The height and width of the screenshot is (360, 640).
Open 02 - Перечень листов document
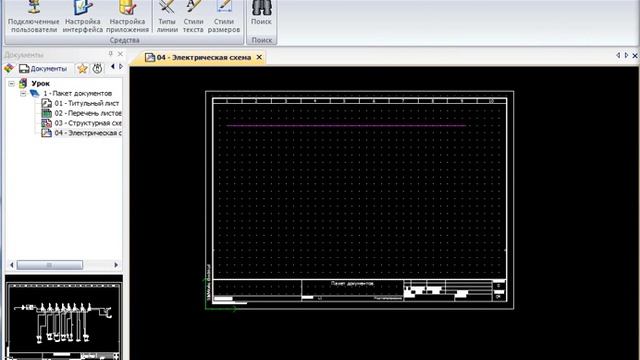[88, 113]
